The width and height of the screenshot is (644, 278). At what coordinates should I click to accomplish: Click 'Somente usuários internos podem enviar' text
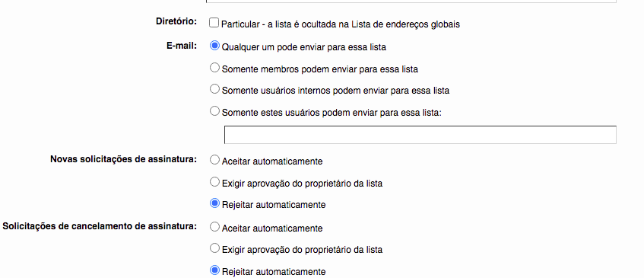tap(335, 91)
